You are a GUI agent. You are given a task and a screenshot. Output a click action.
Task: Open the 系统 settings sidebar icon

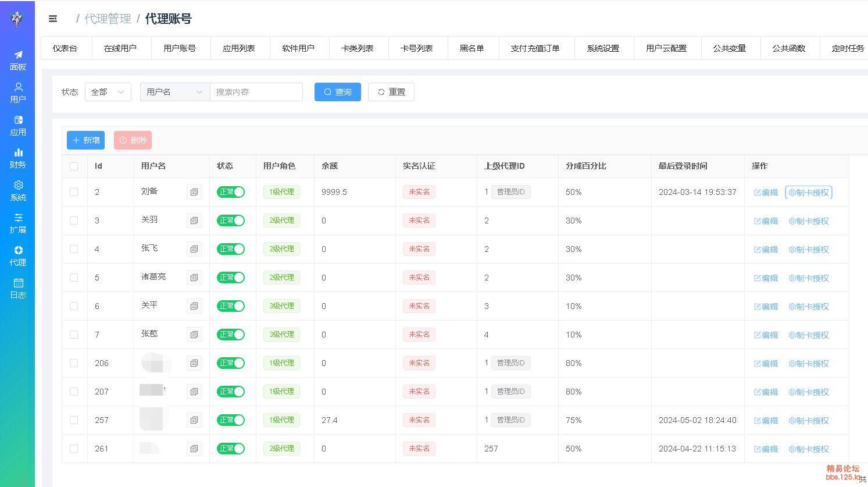pos(18,191)
